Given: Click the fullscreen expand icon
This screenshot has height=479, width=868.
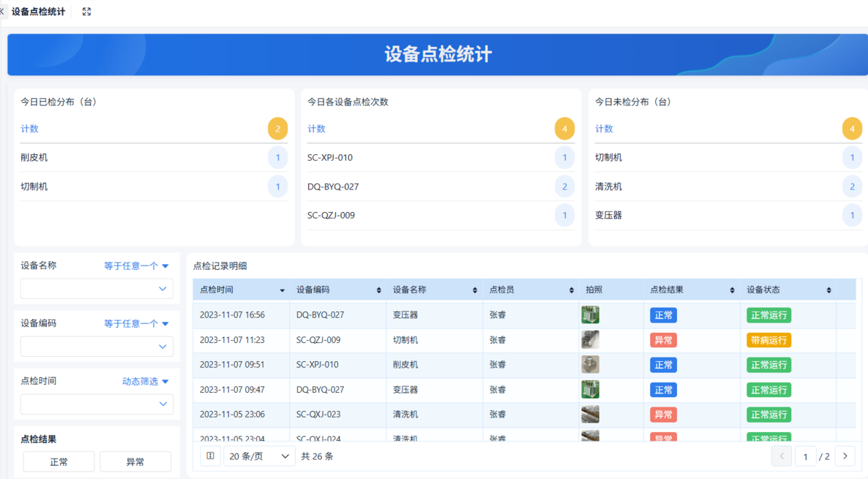Looking at the screenshot, I should (87, 12).
